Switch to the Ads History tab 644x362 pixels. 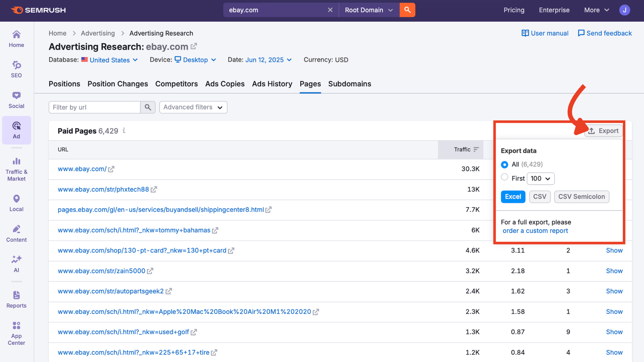272,84
